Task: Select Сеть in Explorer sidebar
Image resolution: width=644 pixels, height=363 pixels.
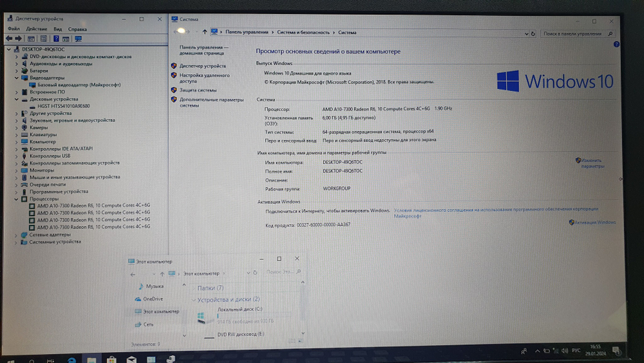Action: [x=148, y=324]
